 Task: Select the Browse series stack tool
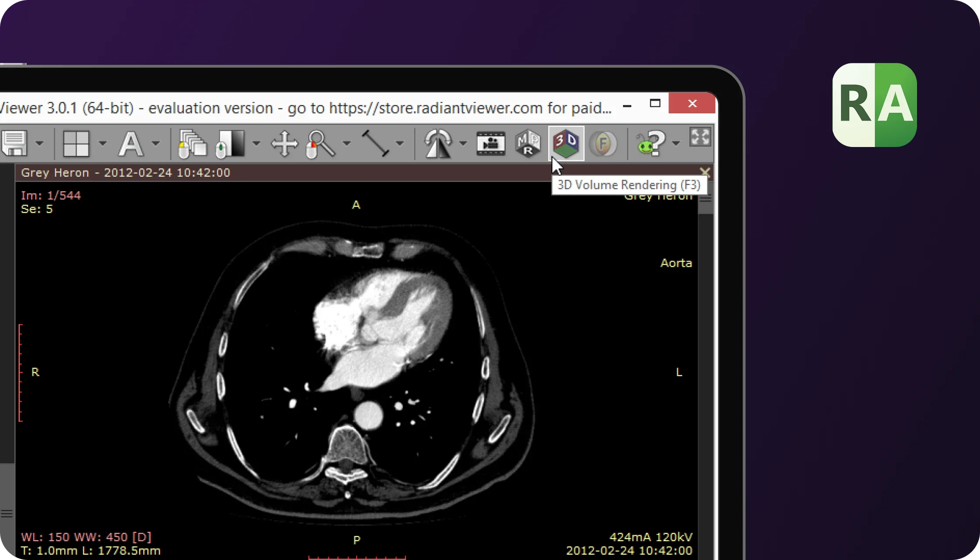192,143
